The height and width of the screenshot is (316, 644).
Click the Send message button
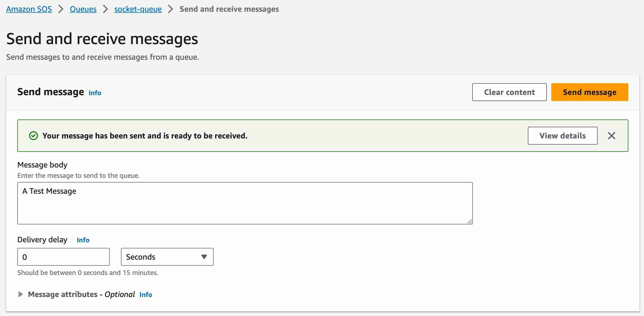coord(589,92)
